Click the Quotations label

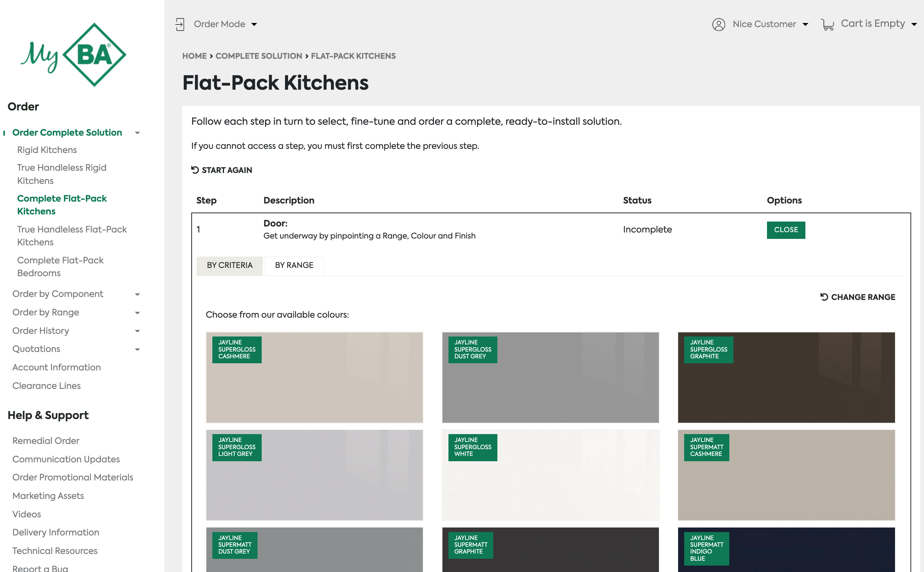[36, 349]
